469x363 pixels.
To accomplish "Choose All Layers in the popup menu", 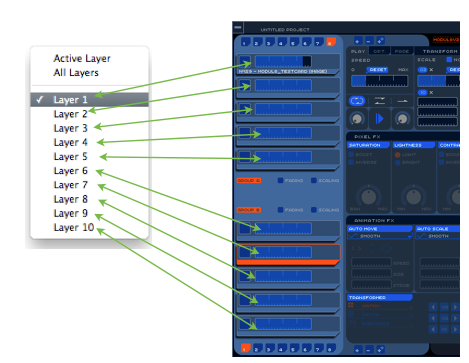I will [76, 73].
